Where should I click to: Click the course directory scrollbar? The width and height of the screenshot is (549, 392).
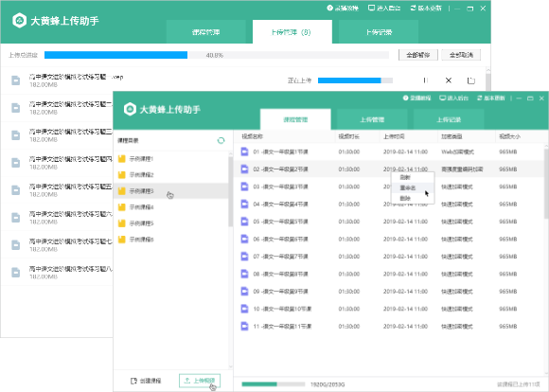point(230,191)
